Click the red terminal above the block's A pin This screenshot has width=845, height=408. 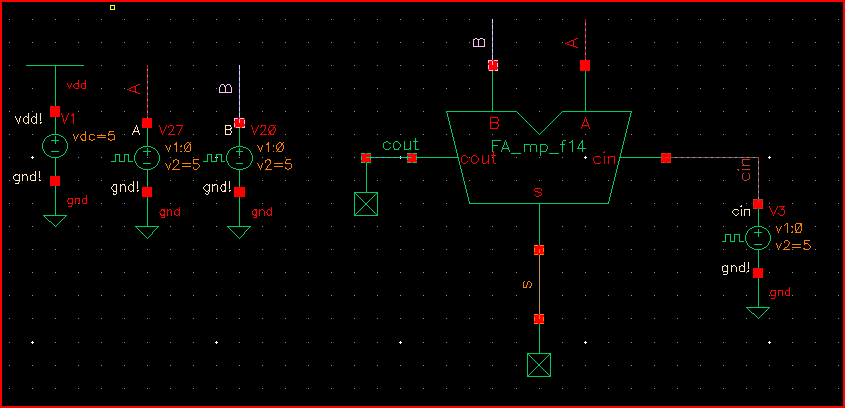pyautogui.click(x=585, y=65)
